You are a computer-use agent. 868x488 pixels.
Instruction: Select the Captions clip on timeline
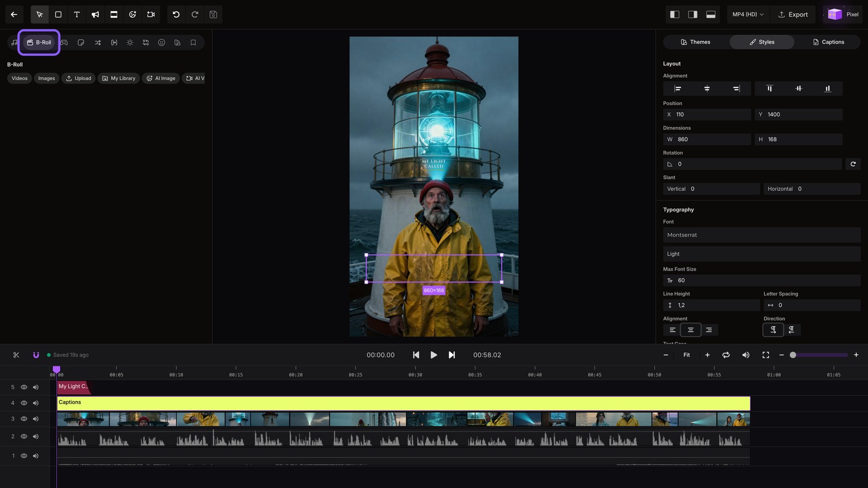point(404,403)
